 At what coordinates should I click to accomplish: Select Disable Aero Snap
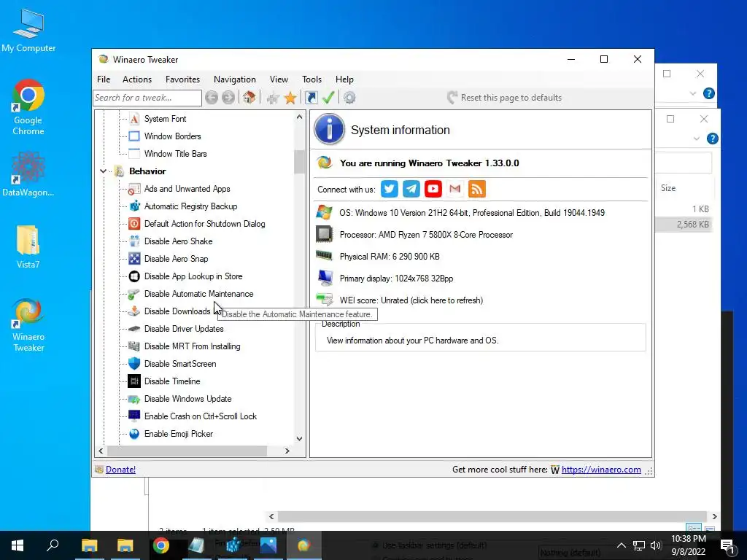[177, 259]
